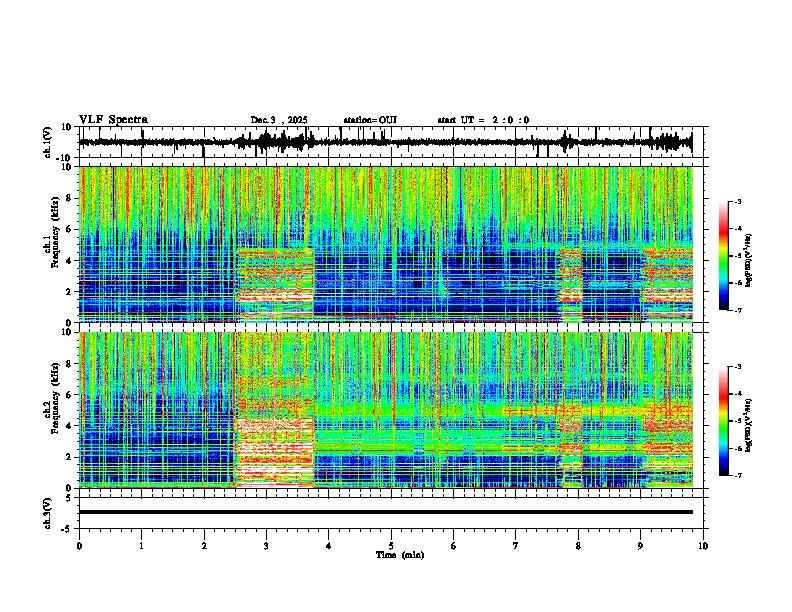This screenshot has height=612, width=792.
Task: Click time axis tick label "4"
Action: [x=329, y=546]
